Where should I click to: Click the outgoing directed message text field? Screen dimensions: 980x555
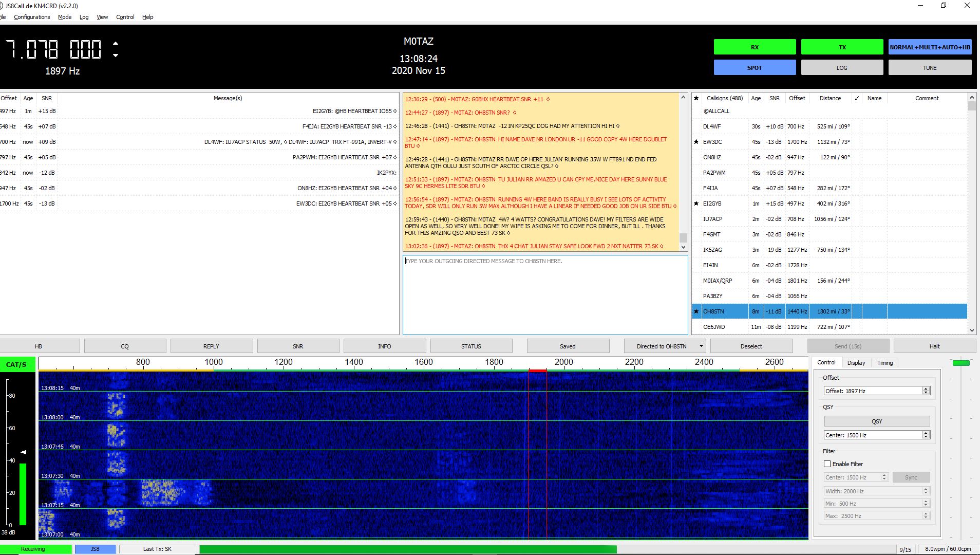click(x=545, y=295)
